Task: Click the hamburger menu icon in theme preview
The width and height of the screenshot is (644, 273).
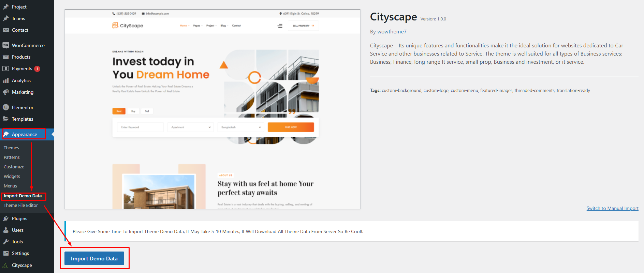Action: point(280,26)
